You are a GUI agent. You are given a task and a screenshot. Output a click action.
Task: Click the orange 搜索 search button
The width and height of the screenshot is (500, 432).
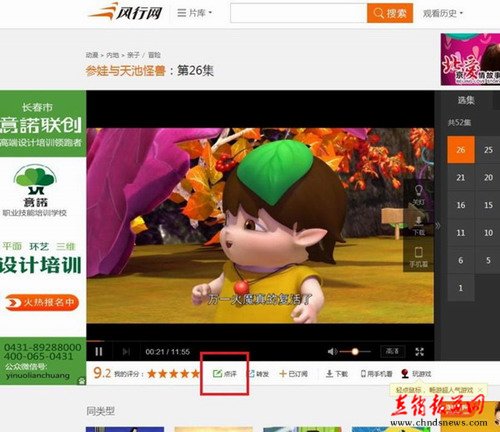pyautogui.click(x=390, y=13)
